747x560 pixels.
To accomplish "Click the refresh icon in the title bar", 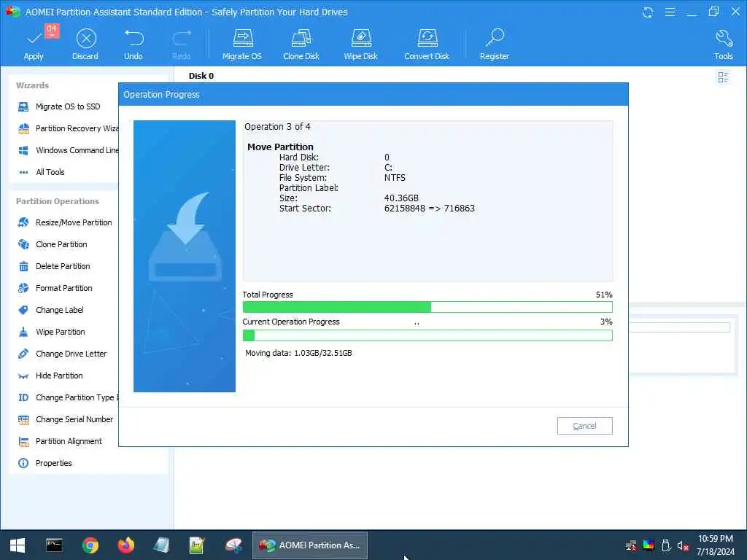I will (x=648, y=12).
